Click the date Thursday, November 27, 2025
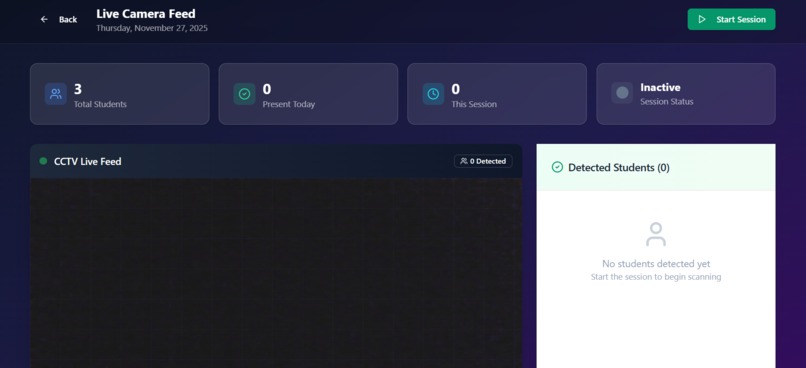Screen dimensions: 806x368 click(152, 28)
